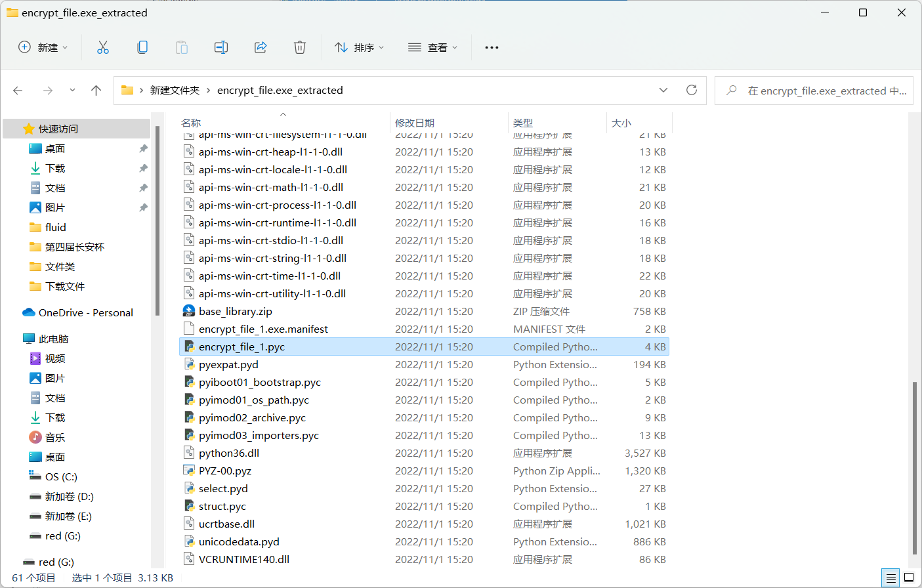The height and width of the screenshot is (588, 922).
Task: Click the Delete trash can icon
Action: tap(300, 47)
